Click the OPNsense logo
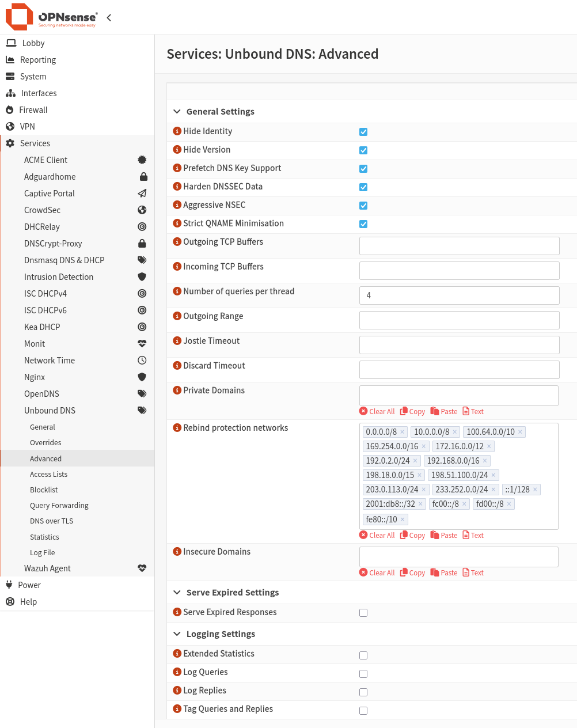The image size is (577, 728). 51,17
